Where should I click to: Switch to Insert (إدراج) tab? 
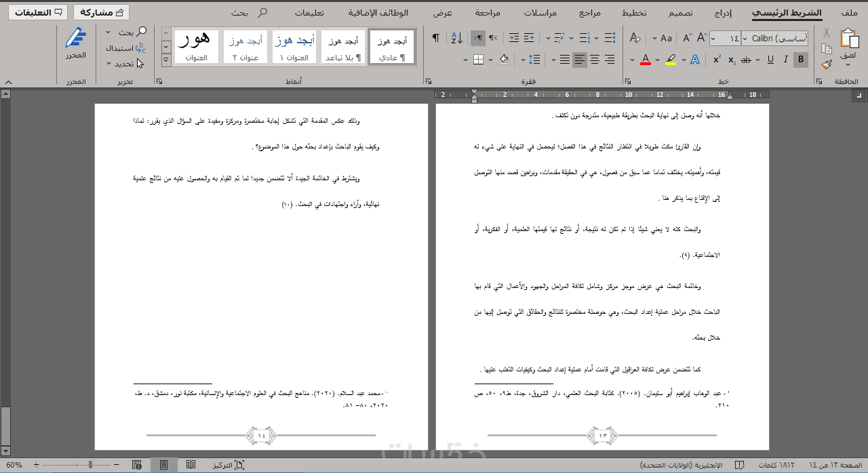724,13
